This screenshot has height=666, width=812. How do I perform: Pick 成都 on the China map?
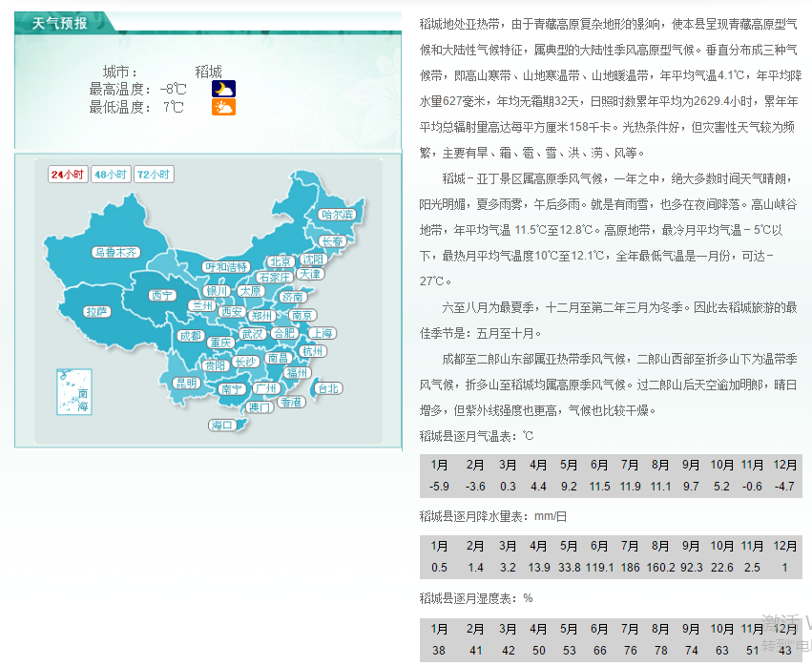point(191,336)
